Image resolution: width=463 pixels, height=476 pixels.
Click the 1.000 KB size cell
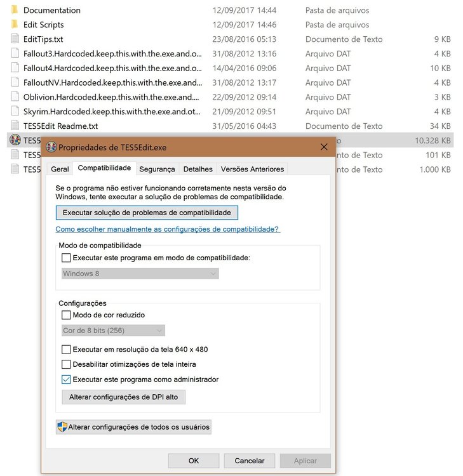[x=435, y=169]
